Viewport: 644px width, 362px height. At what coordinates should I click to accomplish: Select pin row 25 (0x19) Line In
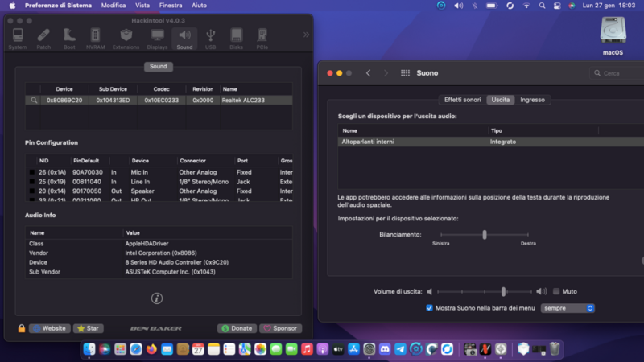coord(159,182)
